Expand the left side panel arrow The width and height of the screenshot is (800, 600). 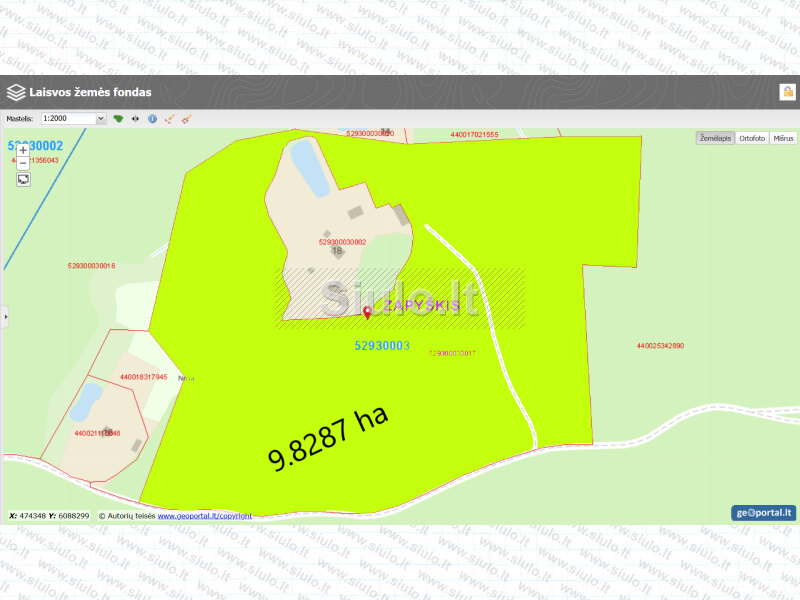[4, 316]
